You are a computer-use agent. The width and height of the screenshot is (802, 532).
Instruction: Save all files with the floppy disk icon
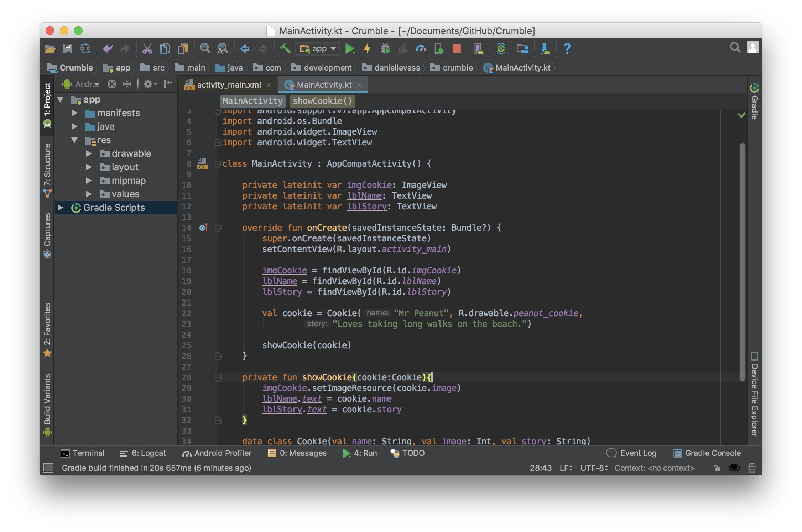[67, 48]
